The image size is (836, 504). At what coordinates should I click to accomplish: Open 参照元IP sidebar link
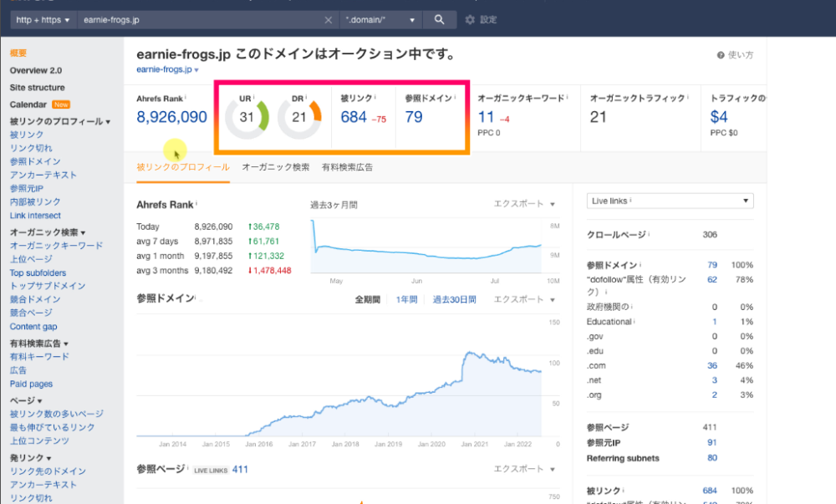(x=27, y=189)
